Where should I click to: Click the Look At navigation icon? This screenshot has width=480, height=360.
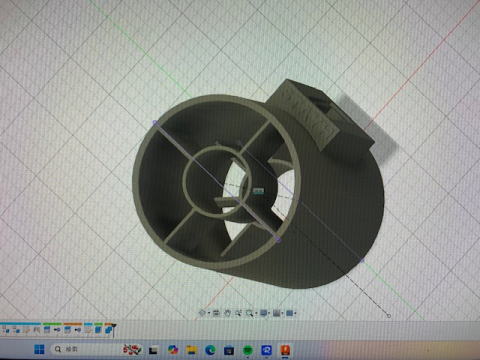216,313
